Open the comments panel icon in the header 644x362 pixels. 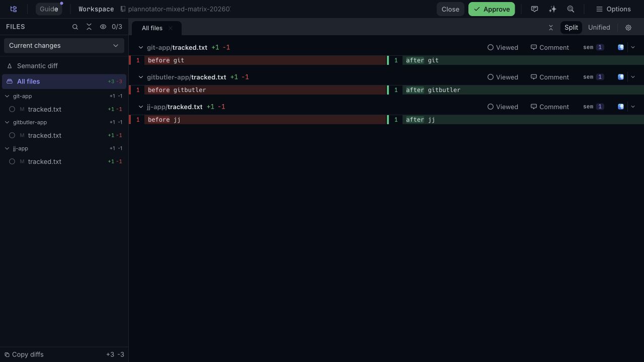pyautogui.click(x=534, y=9)
